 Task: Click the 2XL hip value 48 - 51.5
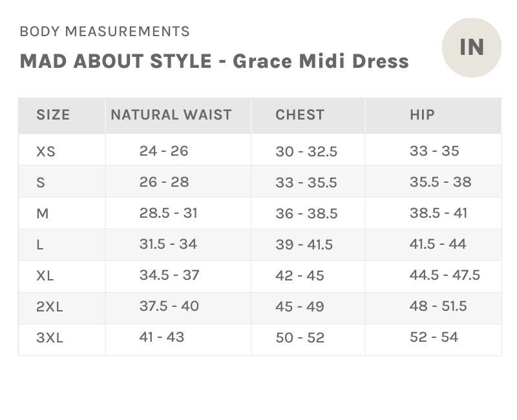(438, 306)
